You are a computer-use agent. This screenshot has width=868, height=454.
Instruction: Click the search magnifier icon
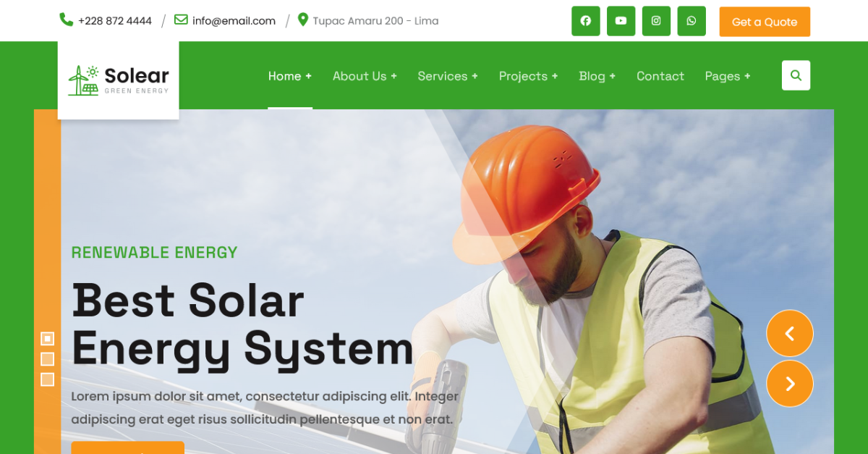(796, 75)
